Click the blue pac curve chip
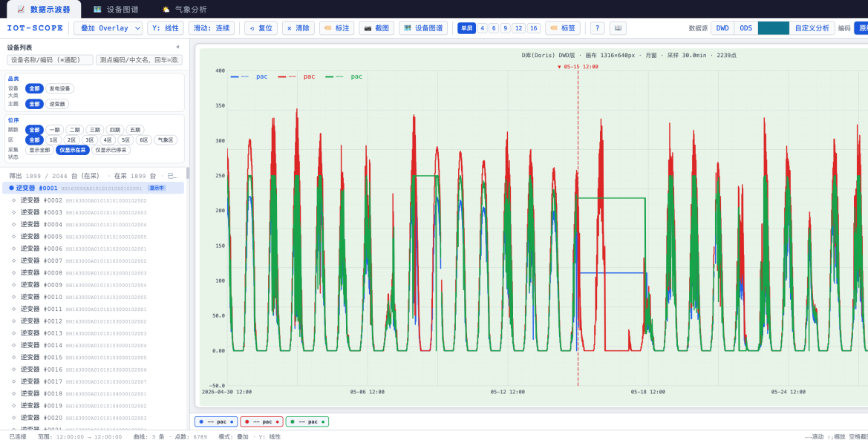 [216, 422]
